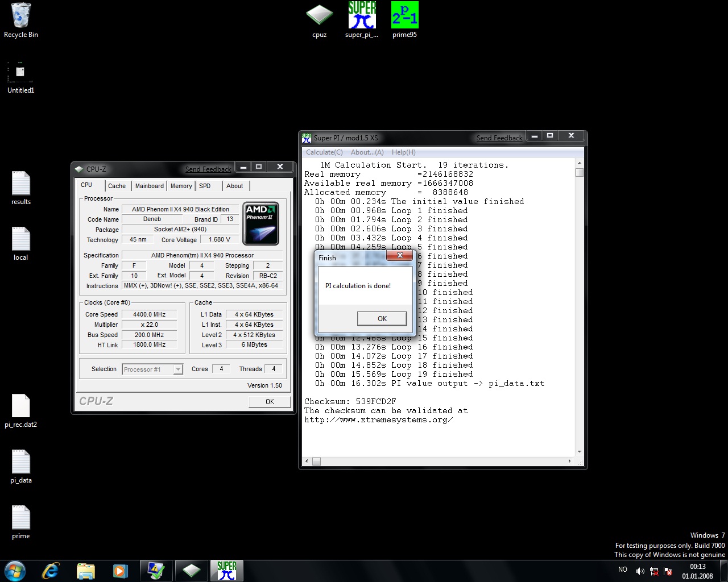728x582 pixels.
Task: Click the Multiplier x 22.0 field
Action: [x=149, y=325]
